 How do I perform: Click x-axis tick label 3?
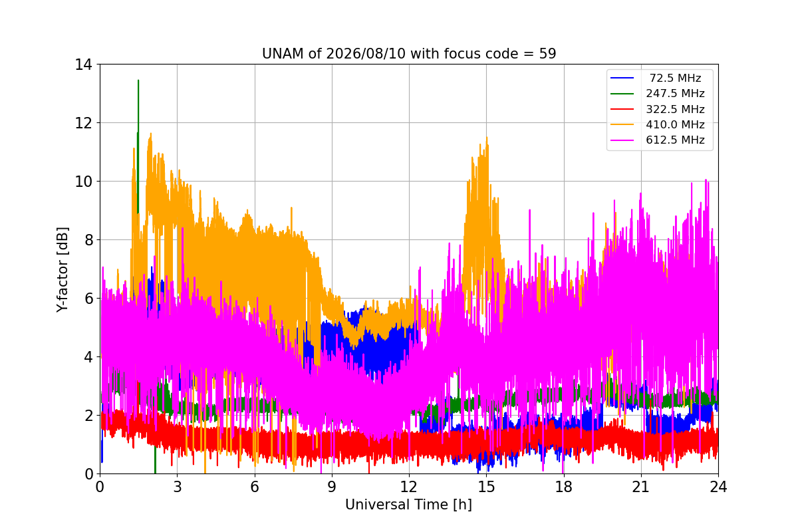(177, 487)
